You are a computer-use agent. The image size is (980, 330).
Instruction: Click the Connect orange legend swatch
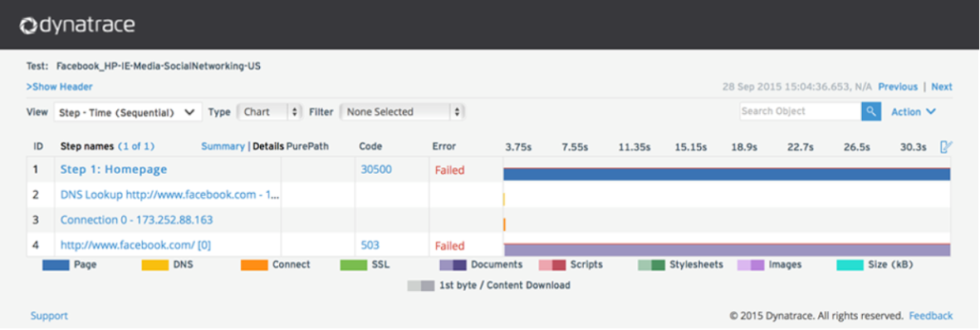pos(254,265)
